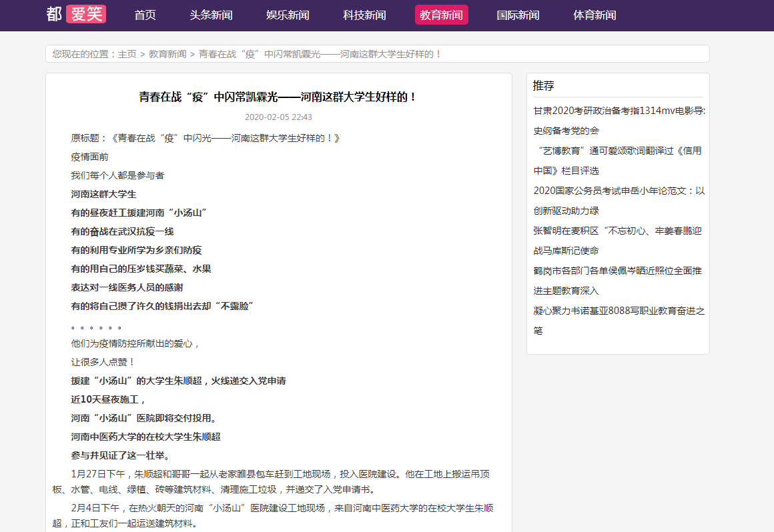
Task: Click the highlighted 教育新闻 nav tab
Action: [441, 15]
